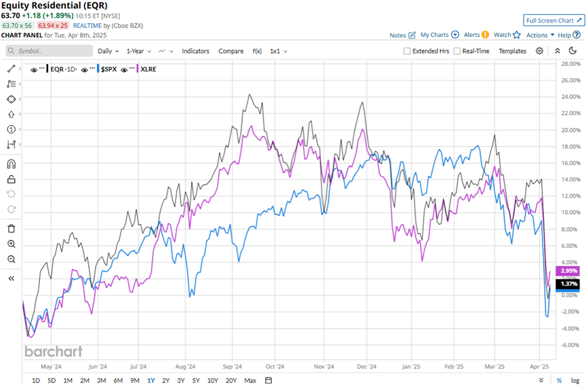Select the 6M time range
Image resolution: width=588 pixels, height=385 pixels.
coord(118,381)
